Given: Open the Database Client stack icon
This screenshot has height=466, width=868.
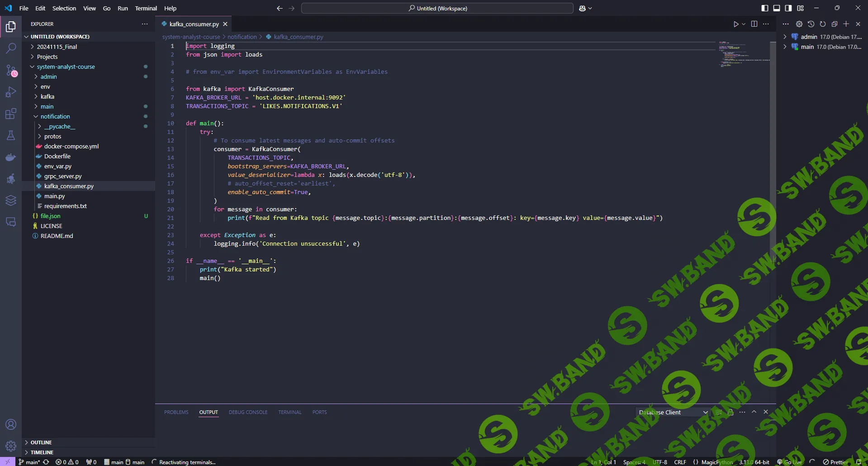Looking at the screenshot, I should (11, 200).
